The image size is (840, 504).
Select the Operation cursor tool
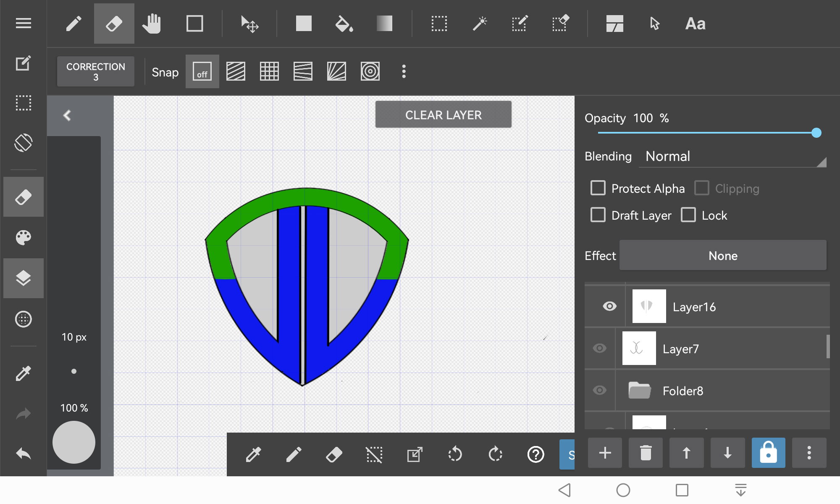point(654,24)
